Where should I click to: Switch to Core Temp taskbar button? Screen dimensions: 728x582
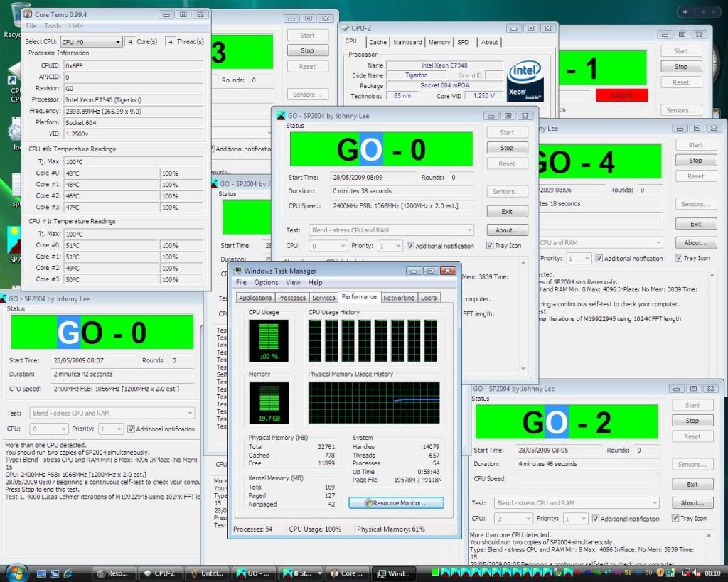click(x=347, y=573)
